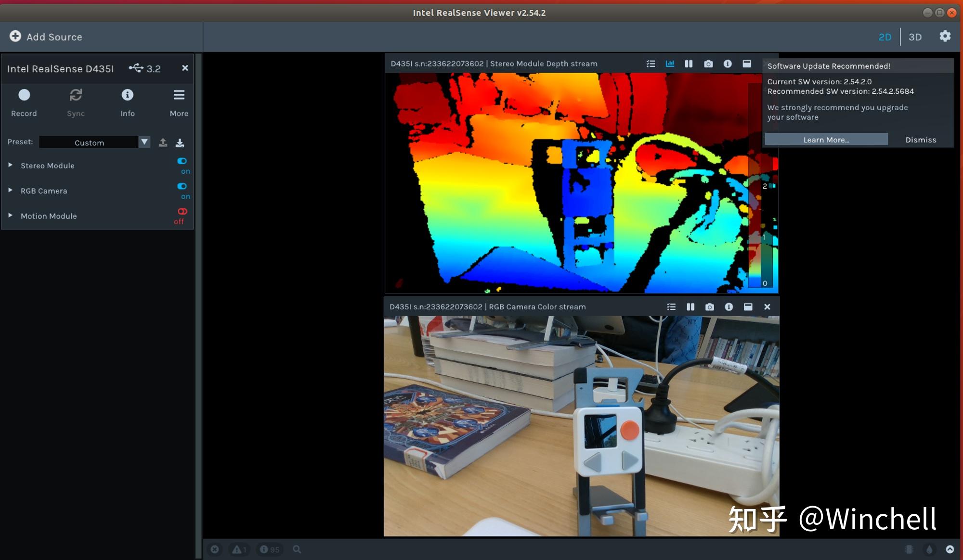This screenshot has height=560, width=963.
Task: Enable the Motion Module
Action: 182,211
